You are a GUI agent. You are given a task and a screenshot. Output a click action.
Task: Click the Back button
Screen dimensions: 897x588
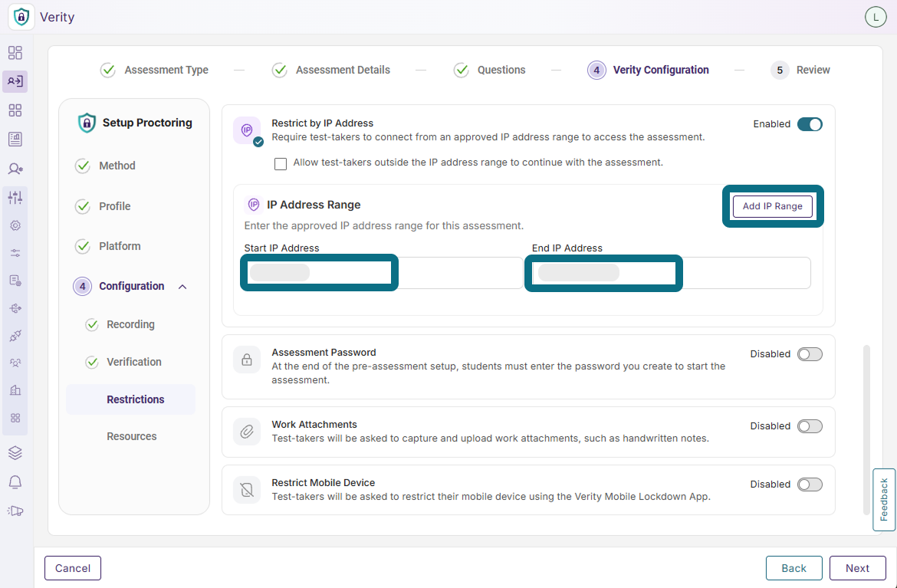[x=794, y=568]
